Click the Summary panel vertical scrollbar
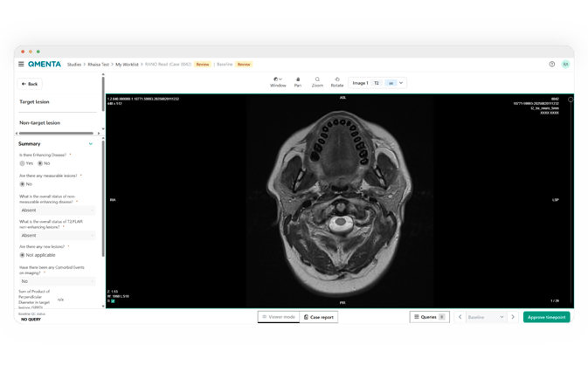The width and height of the screenshot is (588, 372). (103, 198)
